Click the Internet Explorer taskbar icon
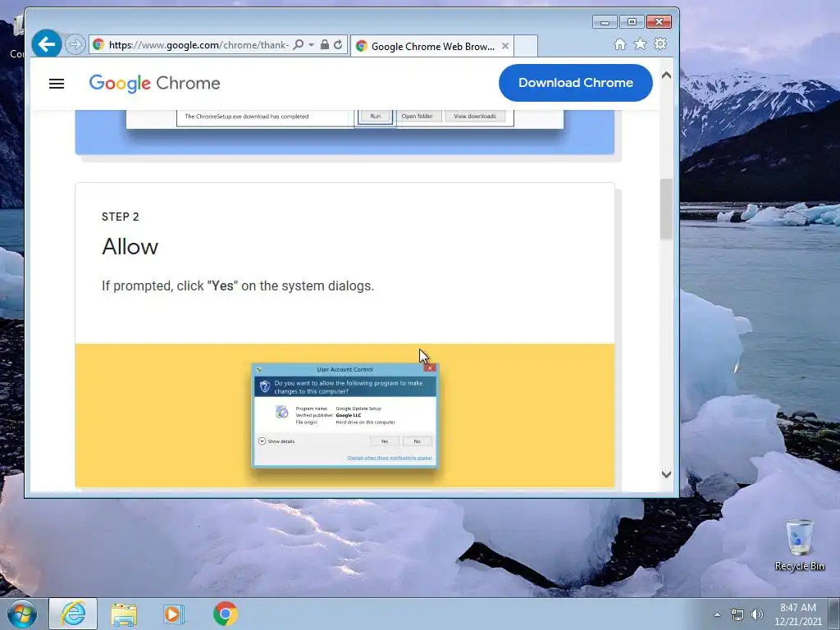The width and height of the screenshot is (840, 630). click(x=73, y=614)
